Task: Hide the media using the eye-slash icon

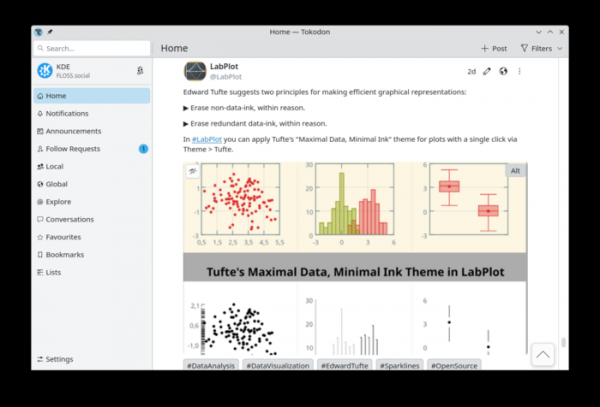Action: [193, 171]
